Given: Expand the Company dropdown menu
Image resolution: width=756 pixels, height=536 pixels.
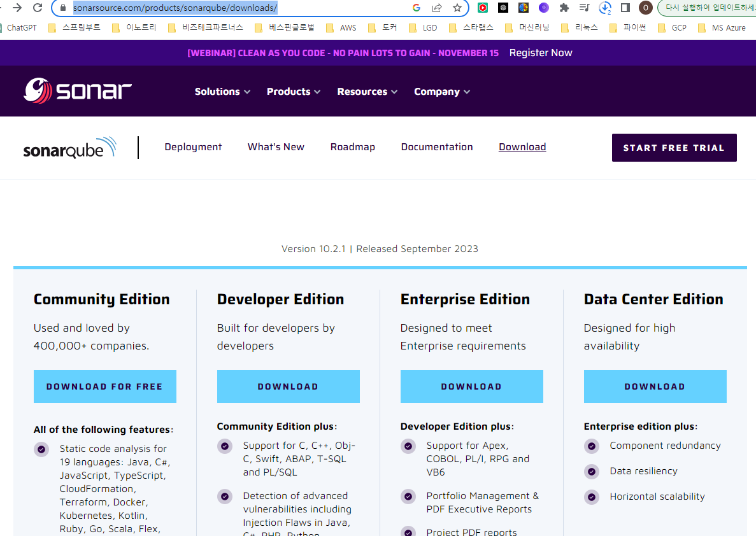Looking at the screenshot, I should (441, 92).
